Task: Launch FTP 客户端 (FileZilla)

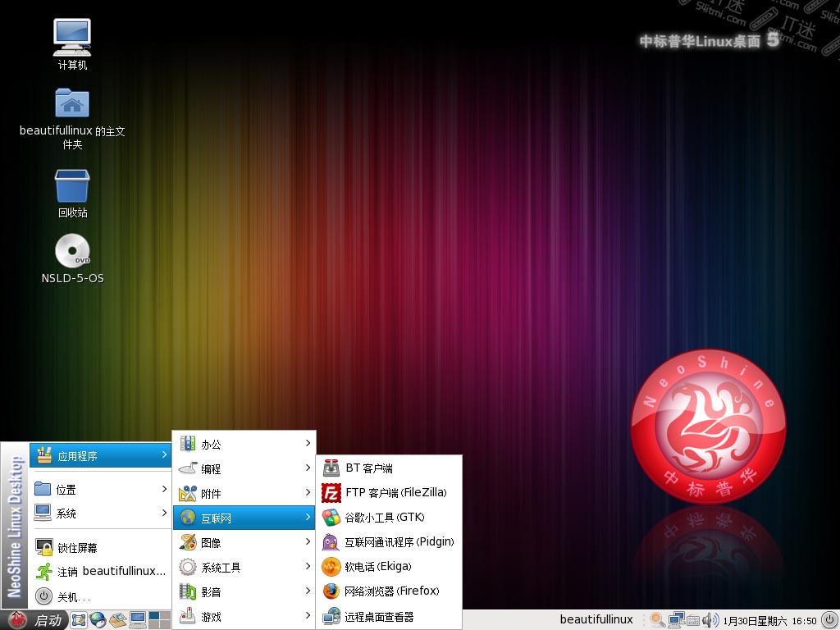Action: pyautogui.click(x=389, y=492)
